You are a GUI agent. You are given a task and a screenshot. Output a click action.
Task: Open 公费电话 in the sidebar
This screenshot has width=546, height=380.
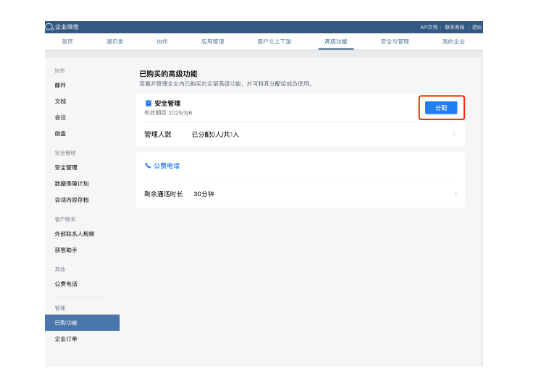[66, 284]
